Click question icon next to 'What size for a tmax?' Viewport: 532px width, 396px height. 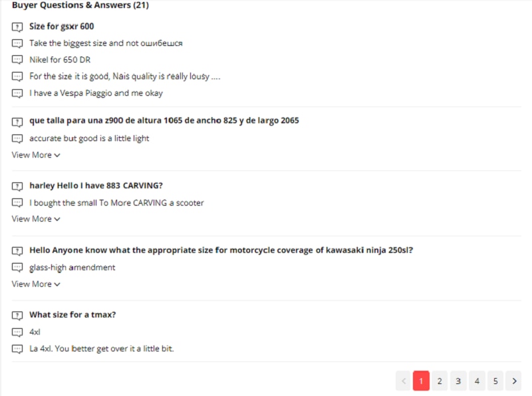[x=17, y=315]
